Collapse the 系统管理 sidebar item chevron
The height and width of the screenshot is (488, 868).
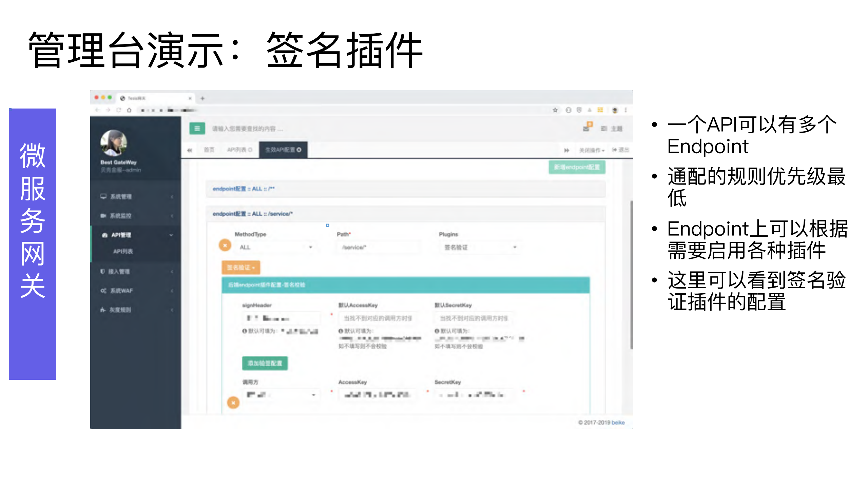pos(172,197)
